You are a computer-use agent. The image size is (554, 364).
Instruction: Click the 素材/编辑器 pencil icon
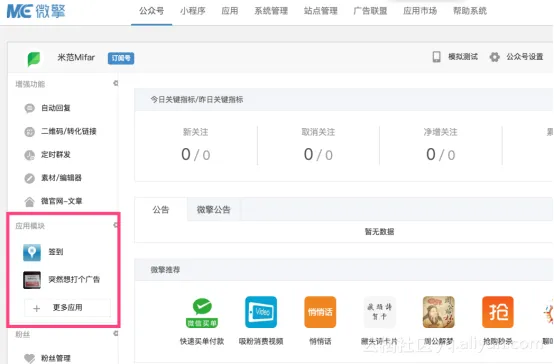tap(29, 178)
